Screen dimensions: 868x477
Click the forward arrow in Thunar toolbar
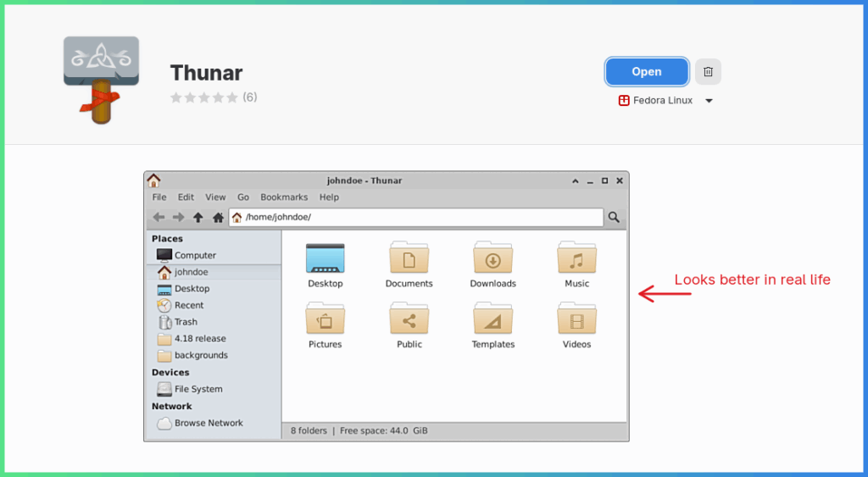178,218
